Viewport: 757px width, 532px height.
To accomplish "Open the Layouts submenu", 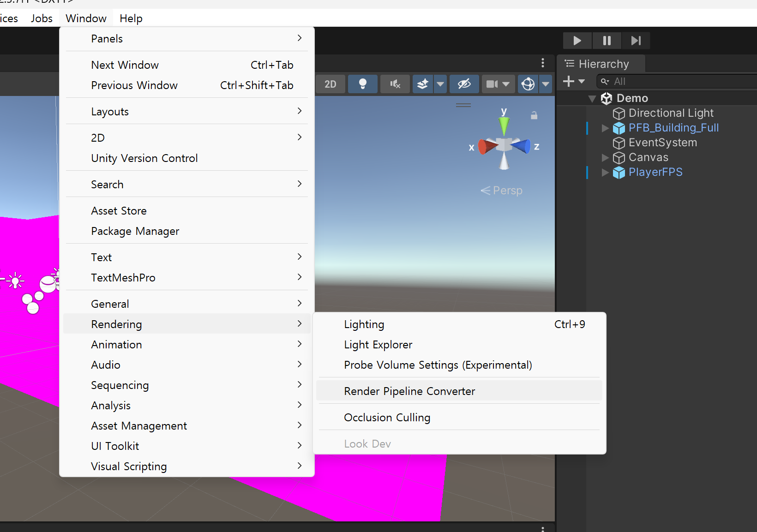I will click(x=187, y=112).
